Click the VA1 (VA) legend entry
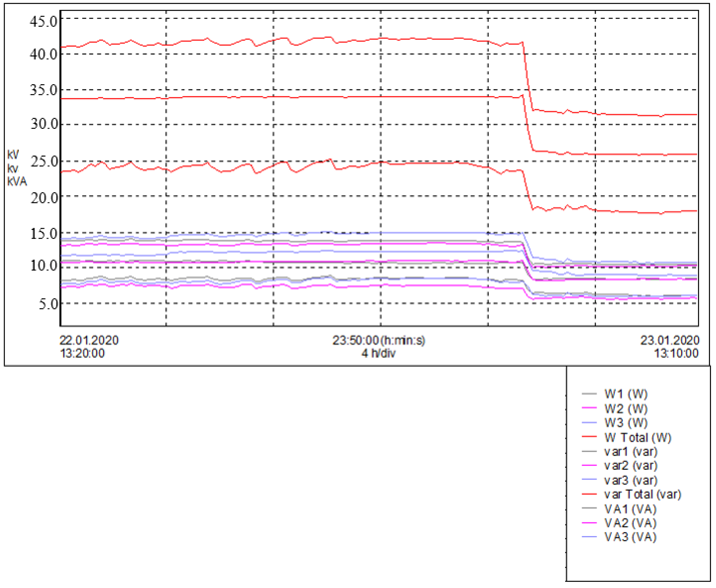 (630, 509)
